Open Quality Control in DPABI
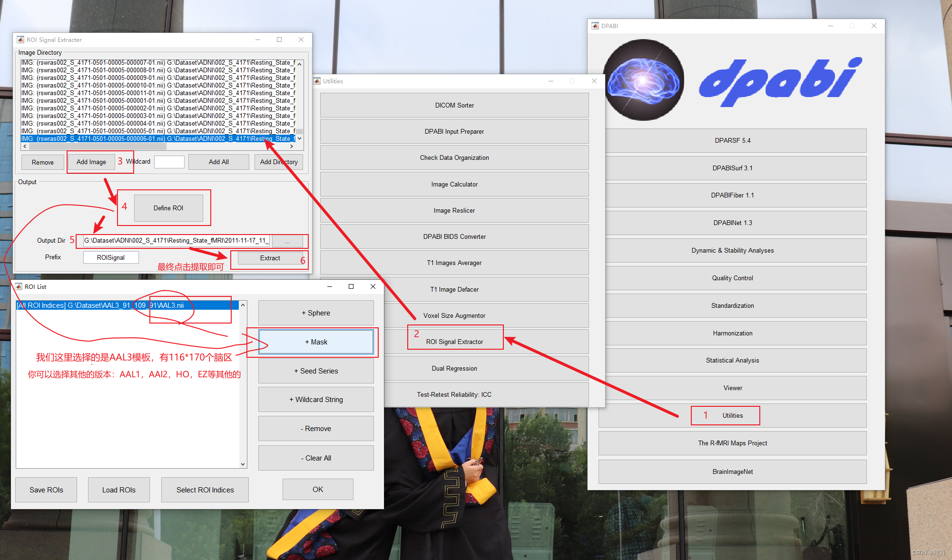952x560 pixels. 732,278
